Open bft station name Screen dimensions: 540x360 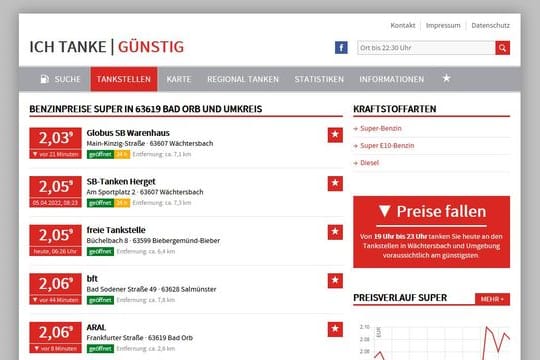(x=92, y=278)
